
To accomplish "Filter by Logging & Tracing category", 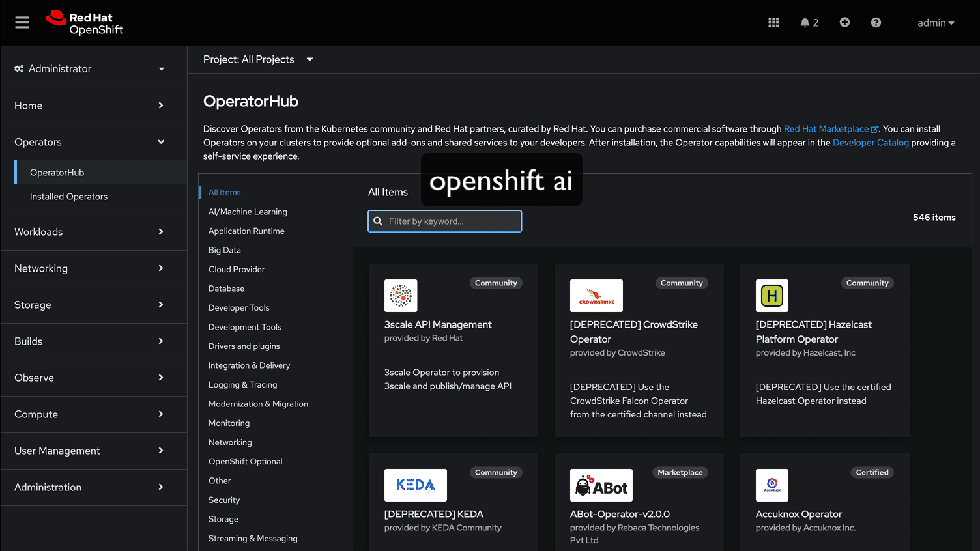I will (242, 385).
